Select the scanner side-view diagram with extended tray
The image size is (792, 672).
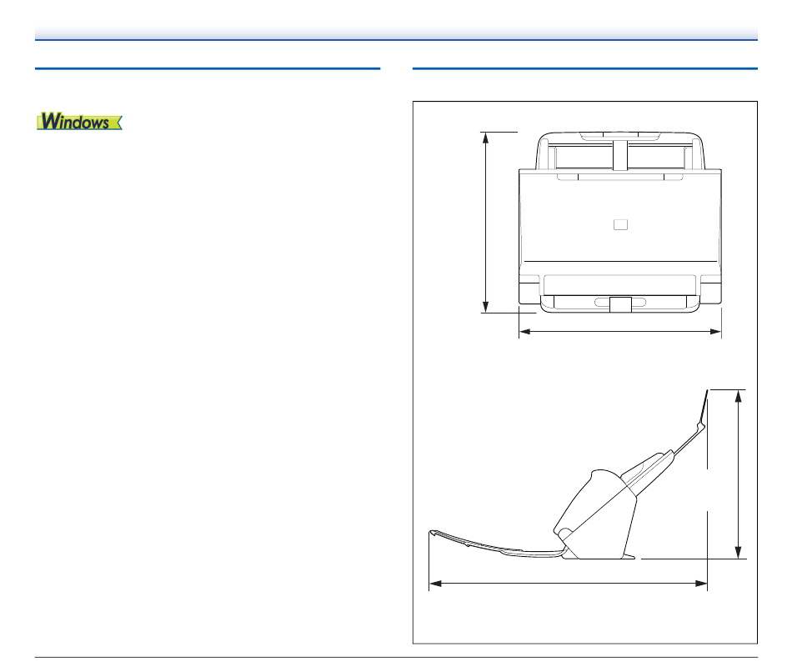pyautogui.click(x=569, y=475)
